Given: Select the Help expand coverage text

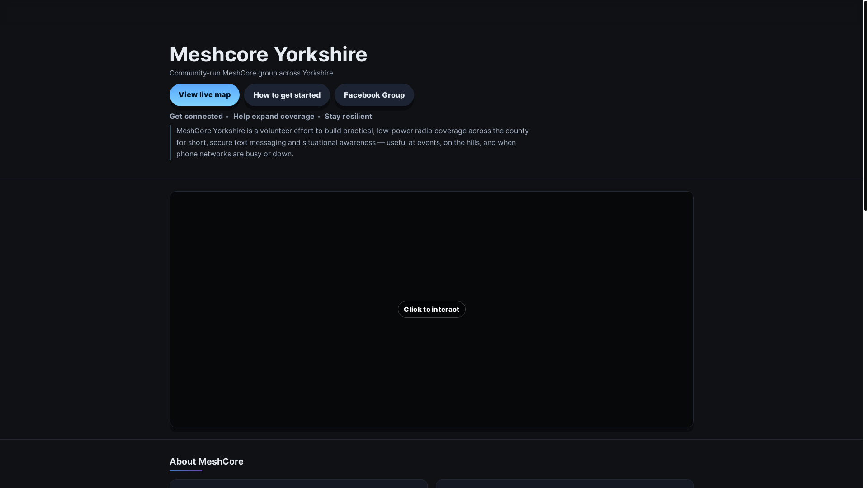Looking at the screenshot, I should (x=274, y=116).
